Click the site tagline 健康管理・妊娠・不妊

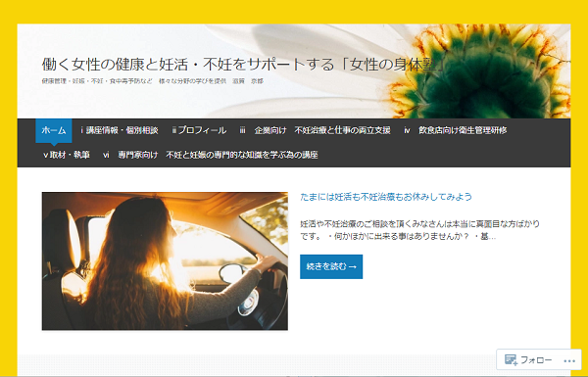[x=153, y=81]
